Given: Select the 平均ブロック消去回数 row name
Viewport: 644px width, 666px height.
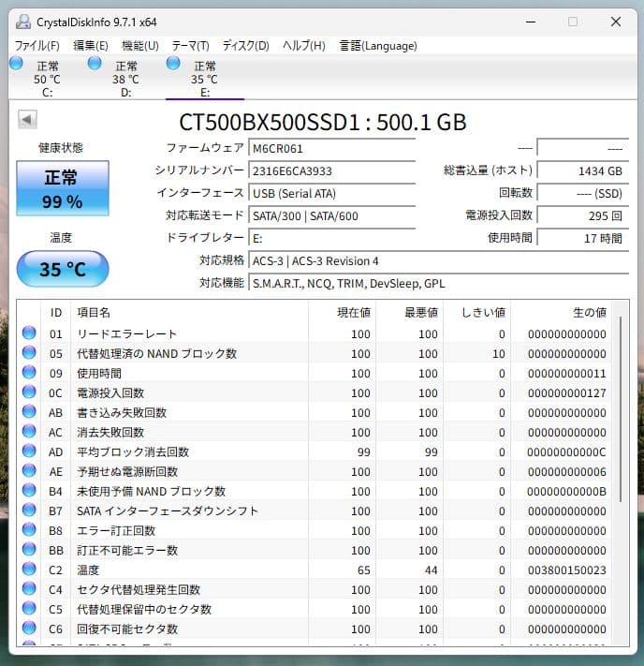Looking at the screenshot, I should pyautogui.click(x=133, y=452).
